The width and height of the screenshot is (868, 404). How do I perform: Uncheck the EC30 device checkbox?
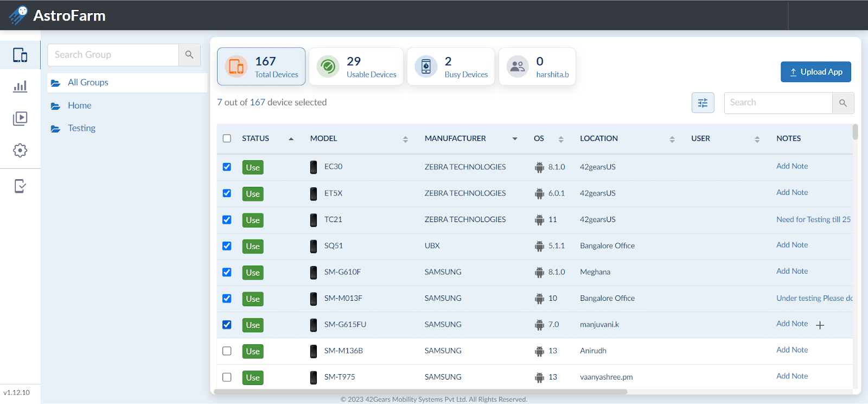tap(227, 167)
